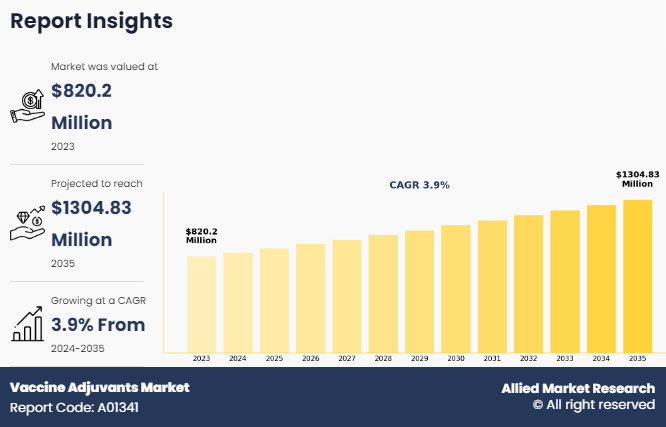Click the $820.2 Million label above first bar
The image size is (666, 427).
201,236
